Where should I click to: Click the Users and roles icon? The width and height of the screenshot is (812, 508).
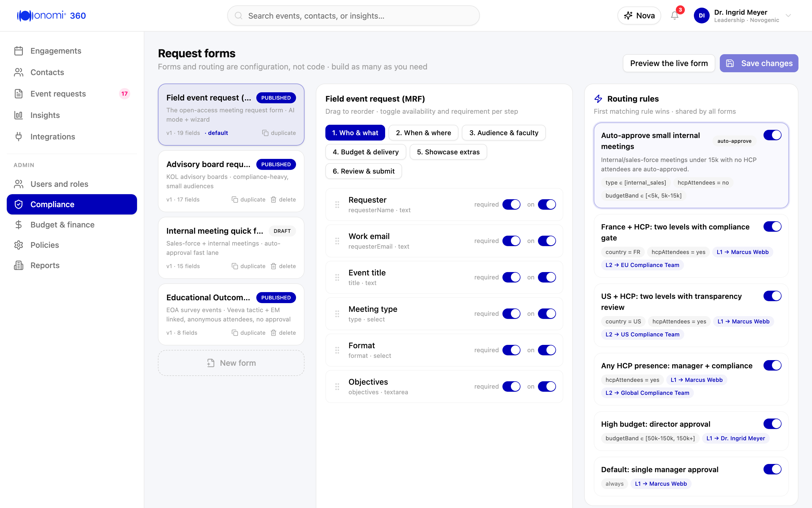19,184
